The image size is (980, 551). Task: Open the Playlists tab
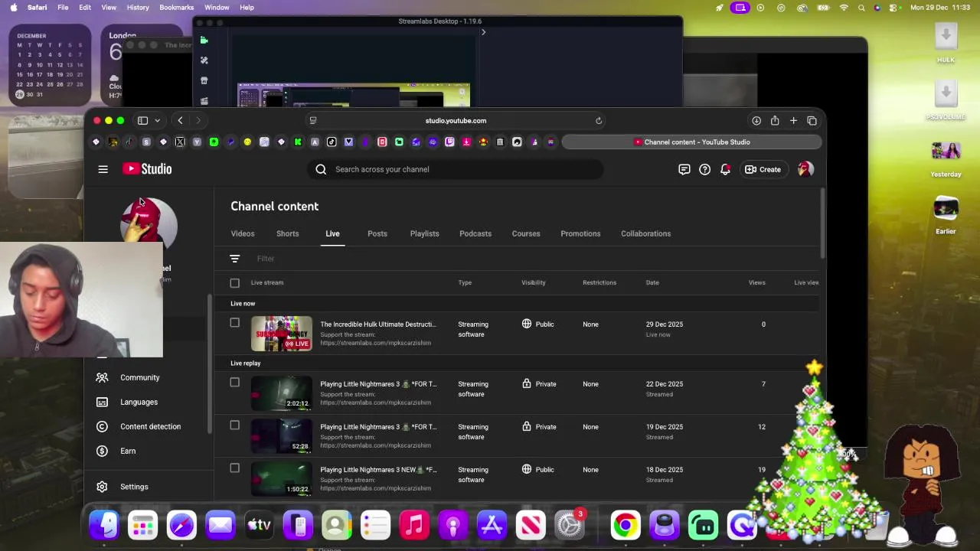(x=424, y=233)
